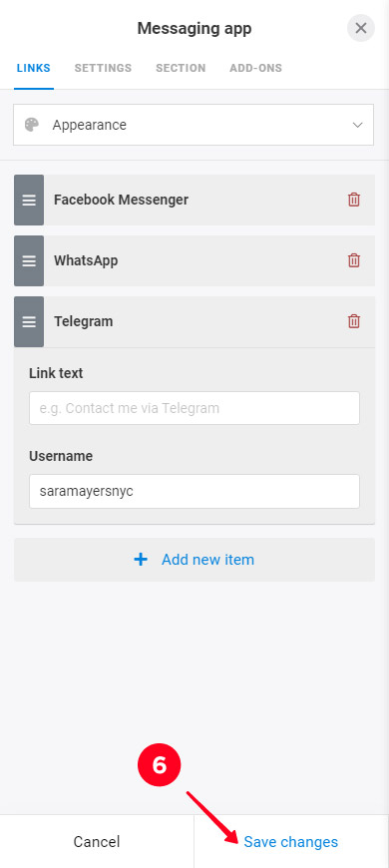389x868 pixels.
Task: Select the Links tab
Action: [x=34, y=68]
